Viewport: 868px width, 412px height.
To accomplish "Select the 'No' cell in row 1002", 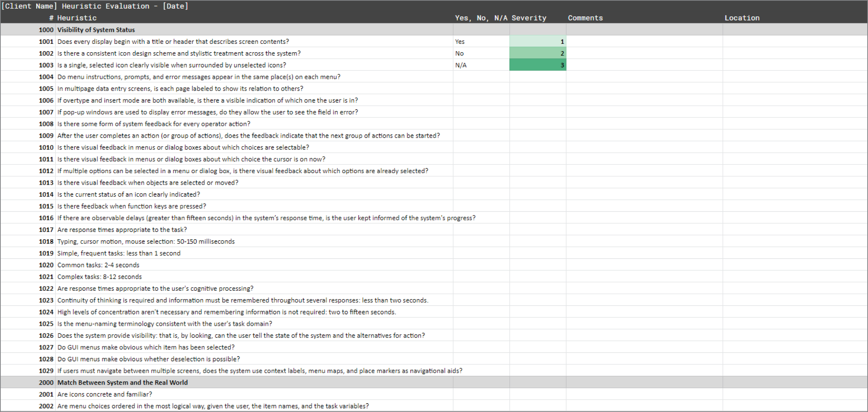I will (x=481, y=53).
